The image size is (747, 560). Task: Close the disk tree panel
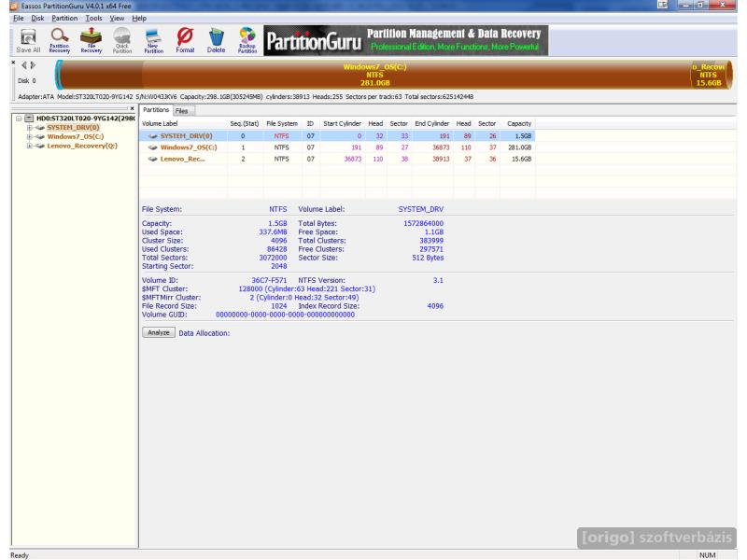tap(133, 108)
